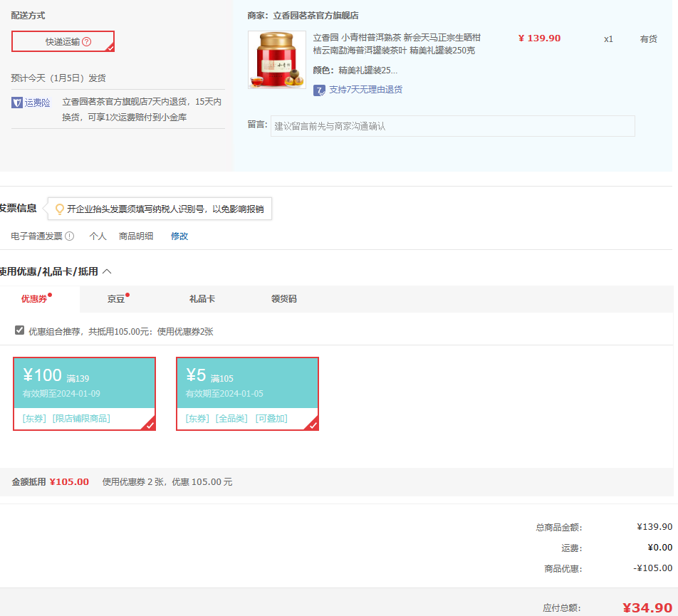Switch to the 京豆 tab
This screenshot has height=616, width=678.
point(116,298)
